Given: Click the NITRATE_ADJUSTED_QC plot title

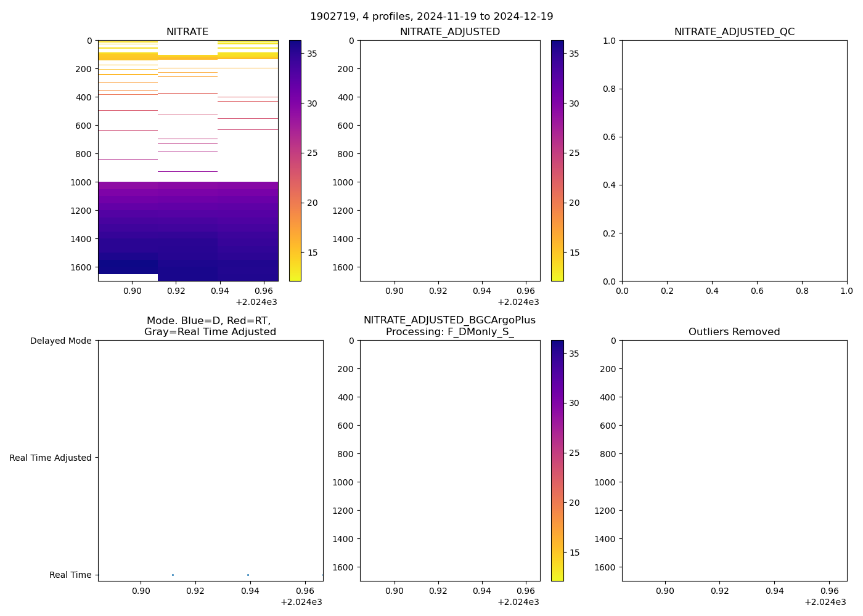Looking at the screenshot, I should tap(734, 32).
